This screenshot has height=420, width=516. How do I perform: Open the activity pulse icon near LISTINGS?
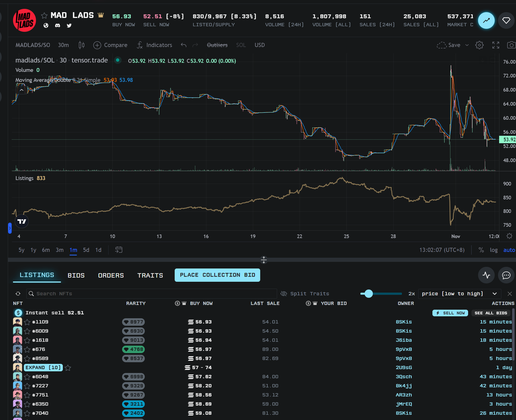(x=486, y=275)
